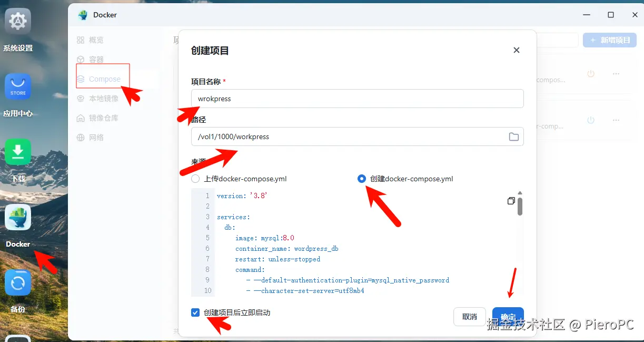
Task: Open the 下载 desktop icon
Action: (18, 152)
